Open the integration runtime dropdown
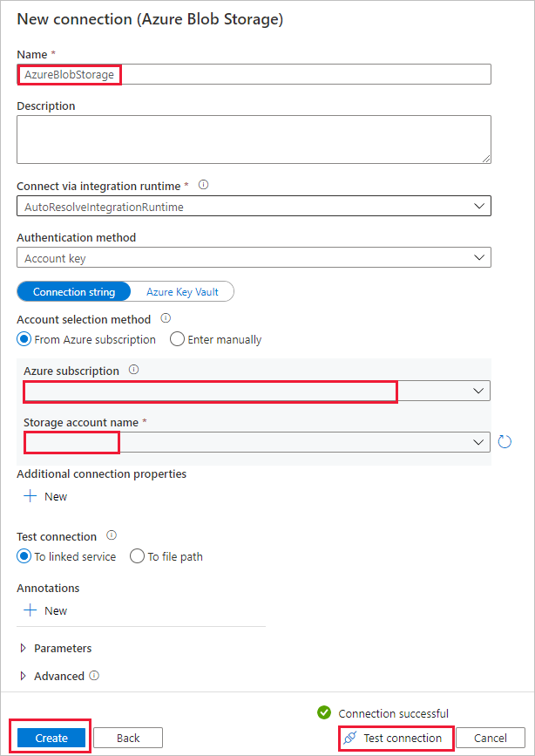 click(x=254, y=207)
